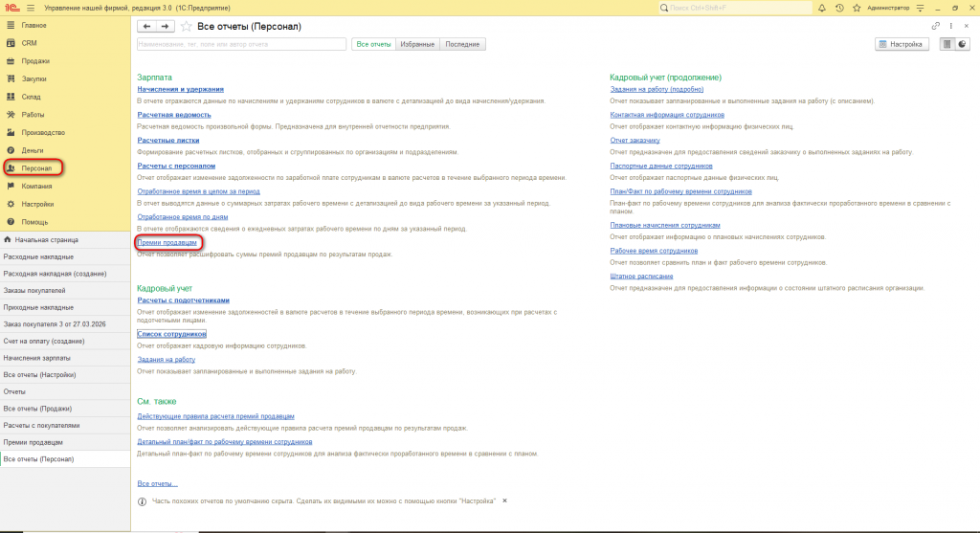Add Все отчеты page to favorites

coord(187,26)
